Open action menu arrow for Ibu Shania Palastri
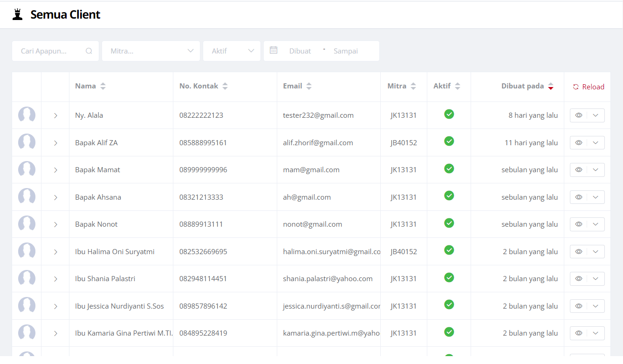This screenshot has width=623, height=364. tap(596, 279)
